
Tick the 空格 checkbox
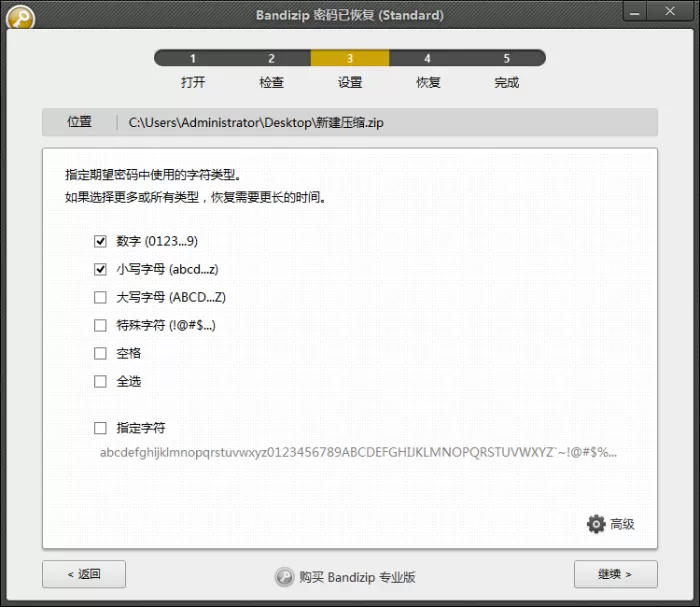pos(100,353)
